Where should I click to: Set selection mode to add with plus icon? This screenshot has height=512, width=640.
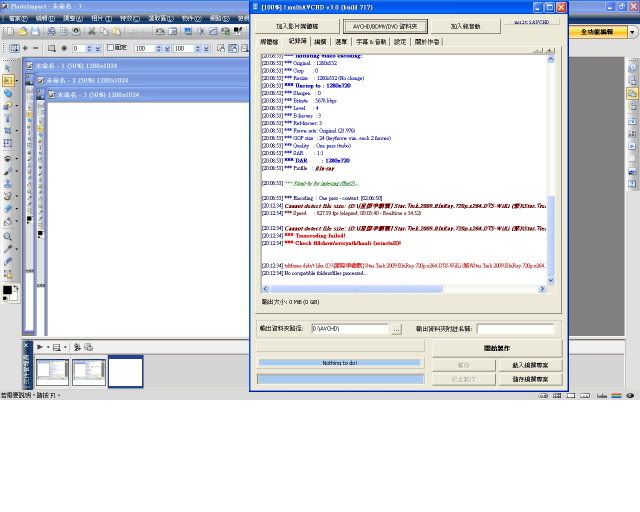click(x=25, y=48)
